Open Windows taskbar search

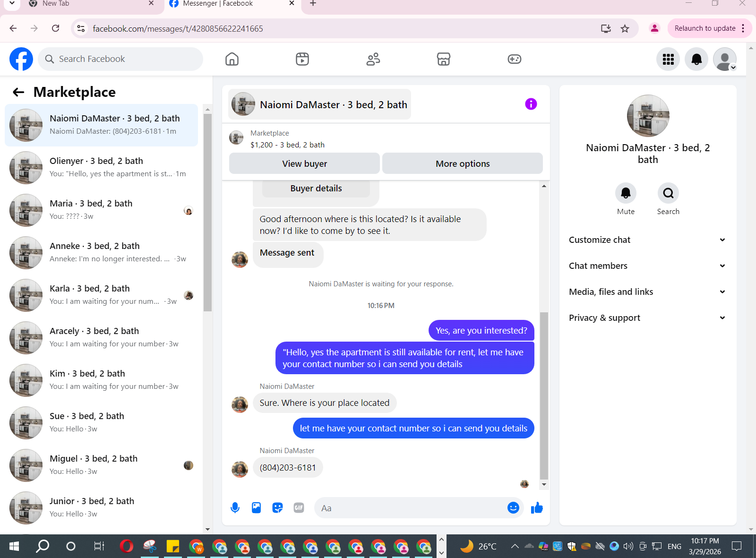43,546
